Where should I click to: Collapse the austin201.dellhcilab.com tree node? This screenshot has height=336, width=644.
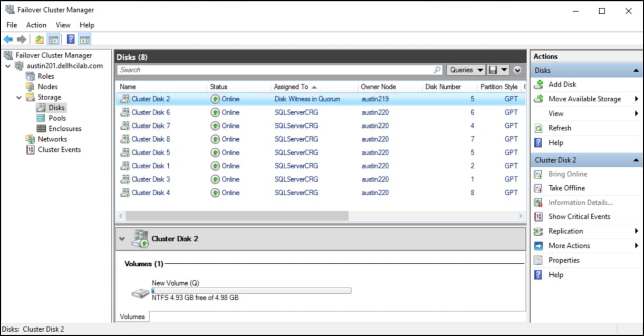click(x=7, y=66)
